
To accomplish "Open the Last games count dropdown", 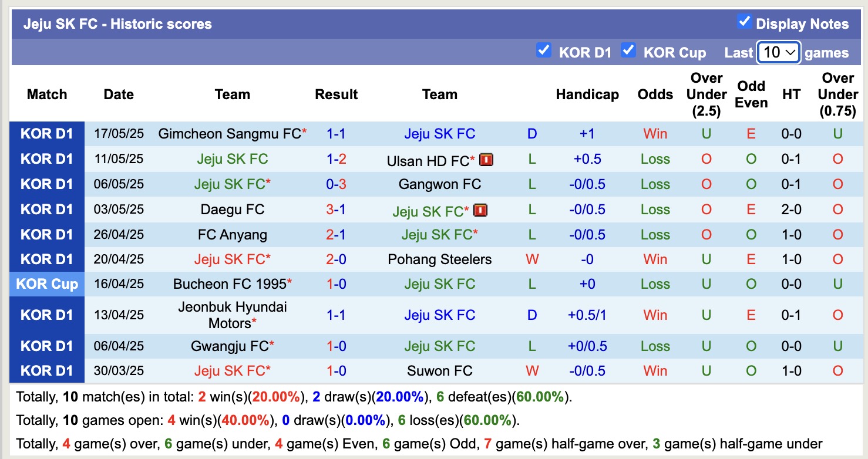I will coord(778,52).
